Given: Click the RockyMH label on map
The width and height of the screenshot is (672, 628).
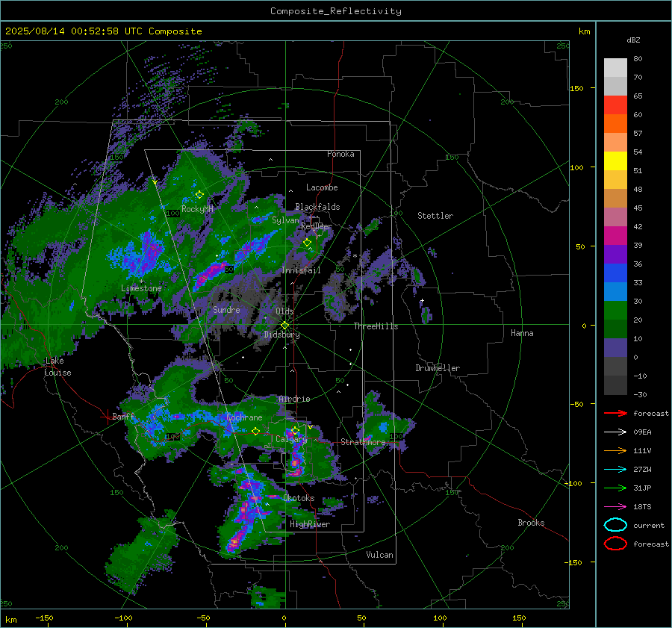Looking at the screenshot, I should coord(197,209).
